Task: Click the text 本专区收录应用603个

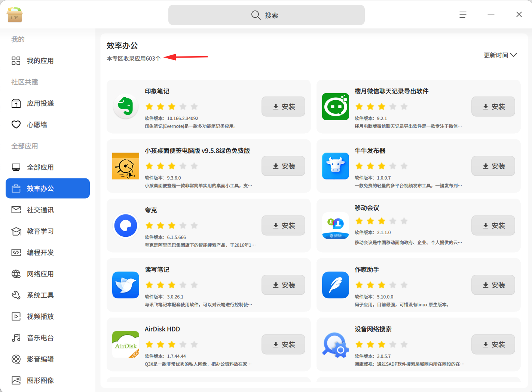Action: coord(134,58)
